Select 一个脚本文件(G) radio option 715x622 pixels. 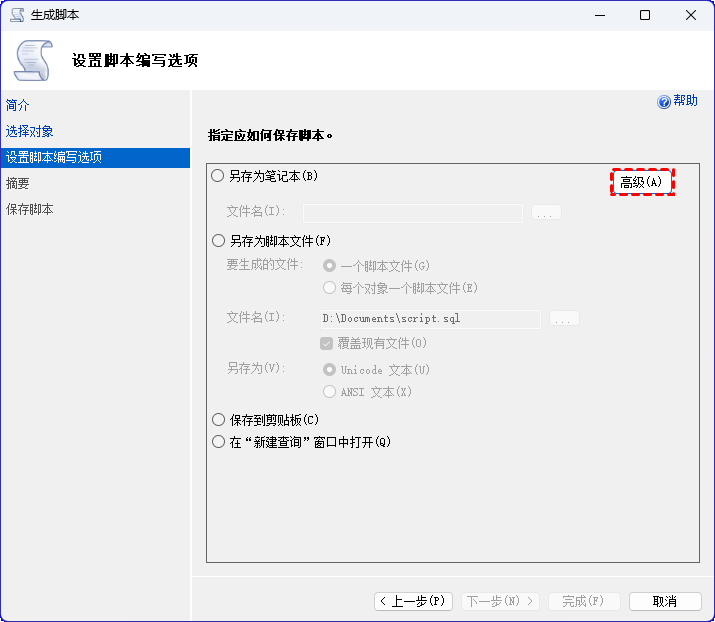click(x=329, y=265)
